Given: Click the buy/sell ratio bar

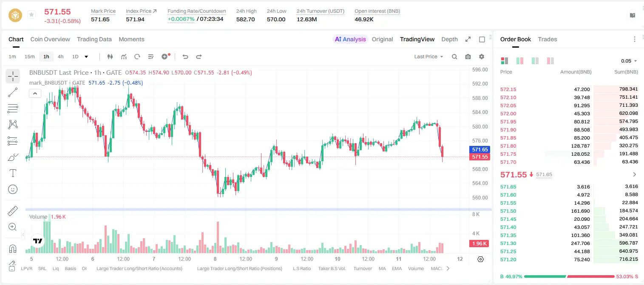Looking at the screenshot, I should 569,276.
